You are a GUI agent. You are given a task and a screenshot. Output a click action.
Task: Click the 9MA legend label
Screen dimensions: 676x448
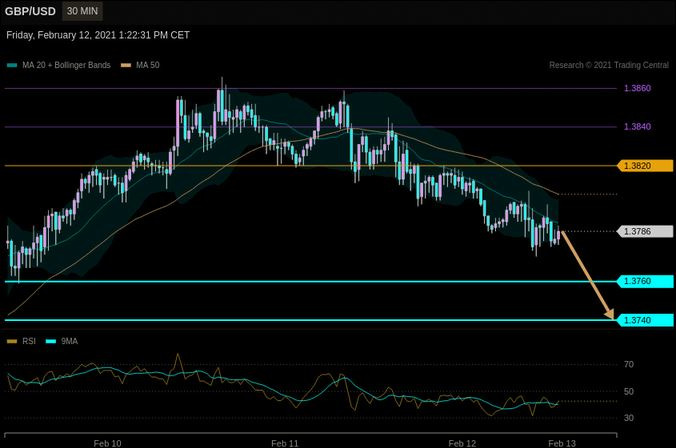coord(69,341)
